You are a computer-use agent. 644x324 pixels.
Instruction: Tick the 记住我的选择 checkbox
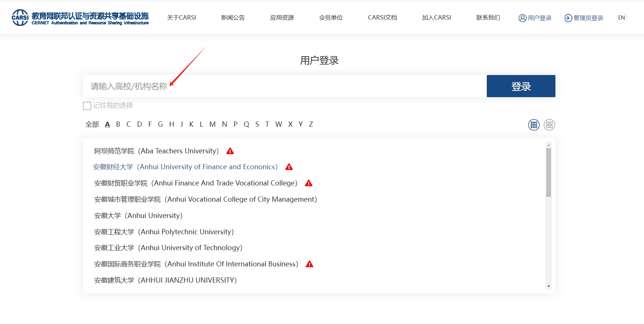[87, 106]
